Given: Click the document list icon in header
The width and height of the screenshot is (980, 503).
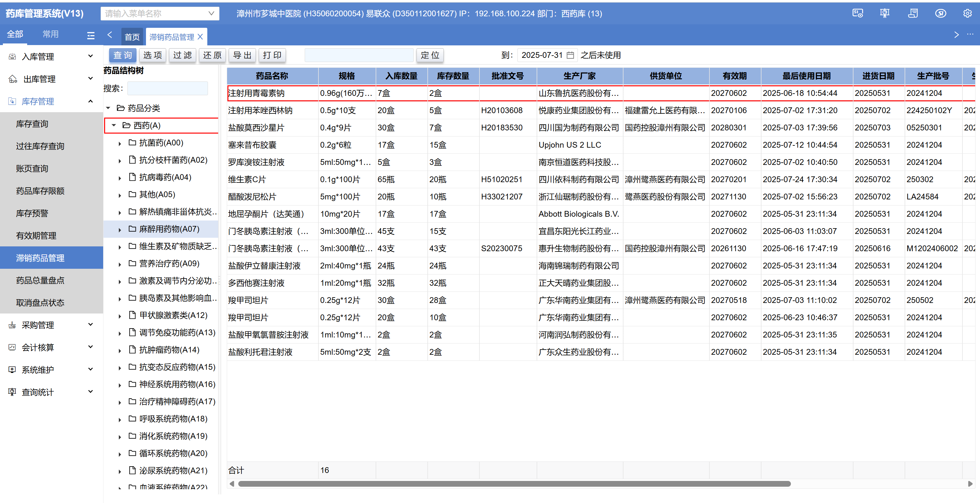Looking at the screenshot, I should coord(913,14).
